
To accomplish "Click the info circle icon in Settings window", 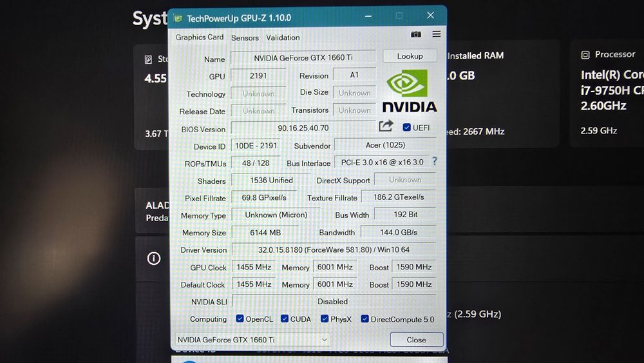I will click(154, 258).
